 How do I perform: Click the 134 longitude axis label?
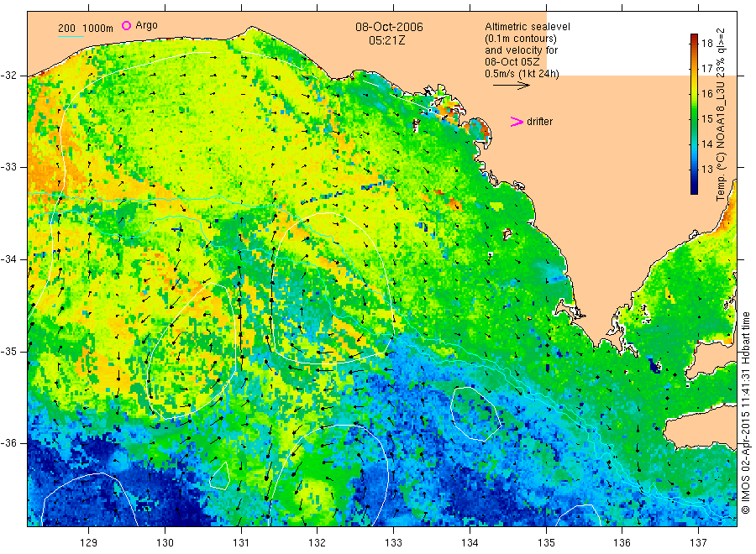pos(470,543)
